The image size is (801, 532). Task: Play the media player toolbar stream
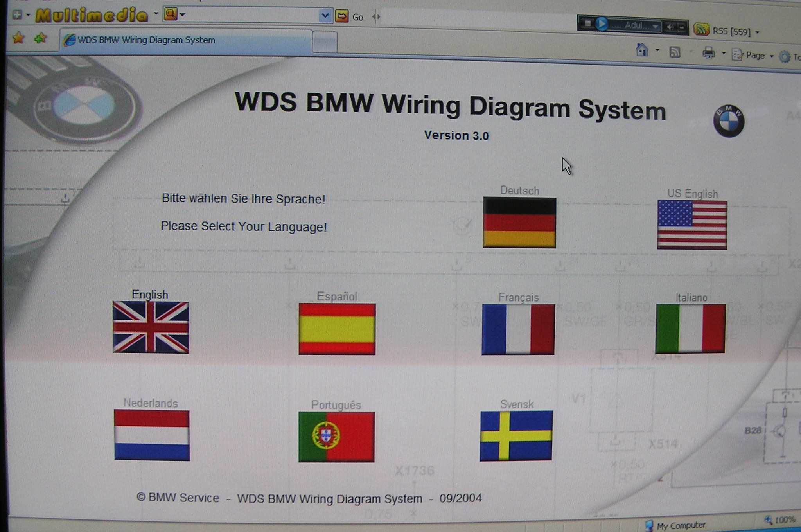602,24
